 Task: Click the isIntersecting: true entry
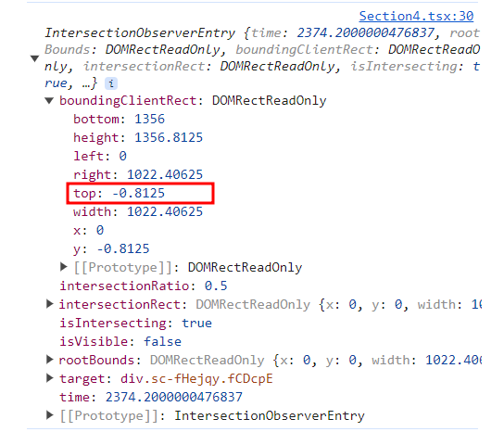click(x=135, y=323)
